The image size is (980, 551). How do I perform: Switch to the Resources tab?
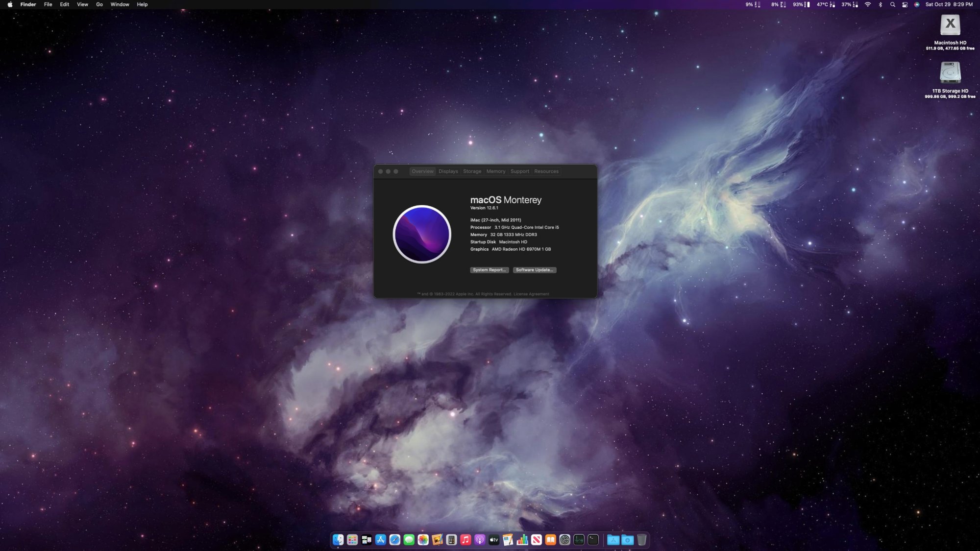click(x=546, y=171)
